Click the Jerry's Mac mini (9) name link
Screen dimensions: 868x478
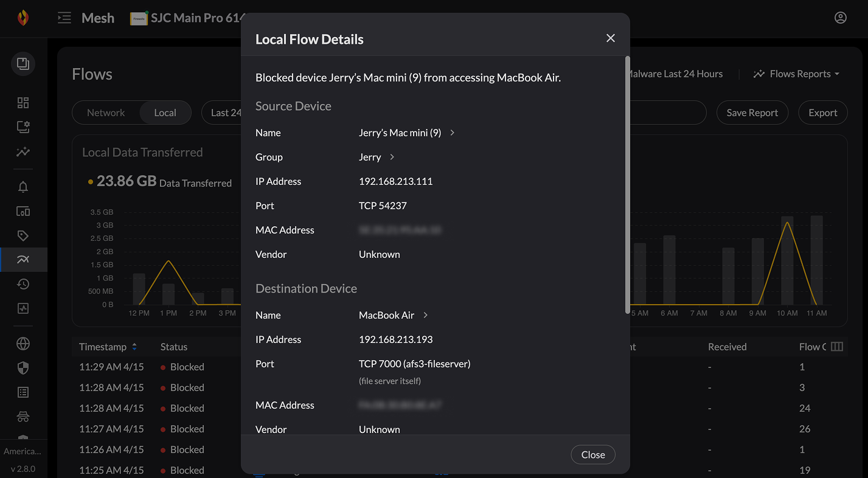(400, 133)
